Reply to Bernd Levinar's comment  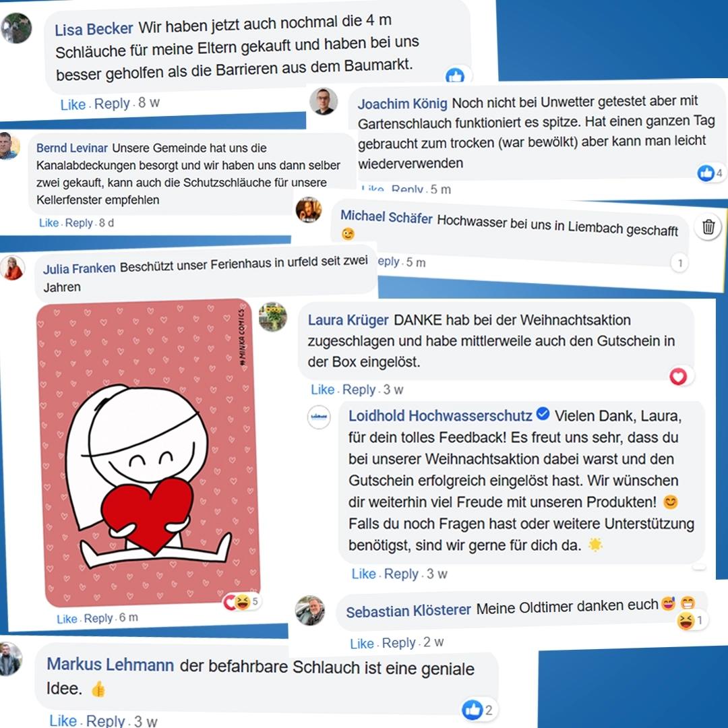pos(79,223)
